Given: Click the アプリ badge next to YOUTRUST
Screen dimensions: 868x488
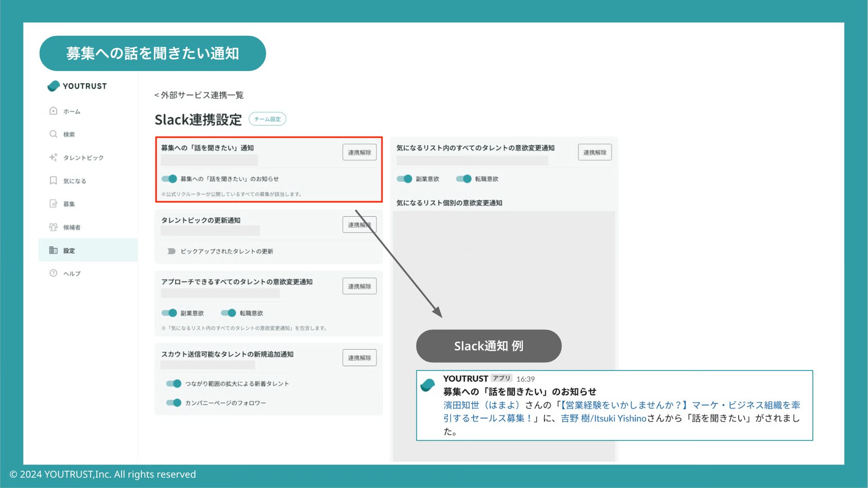Looking at the screenshot, I should click(501, 378).
